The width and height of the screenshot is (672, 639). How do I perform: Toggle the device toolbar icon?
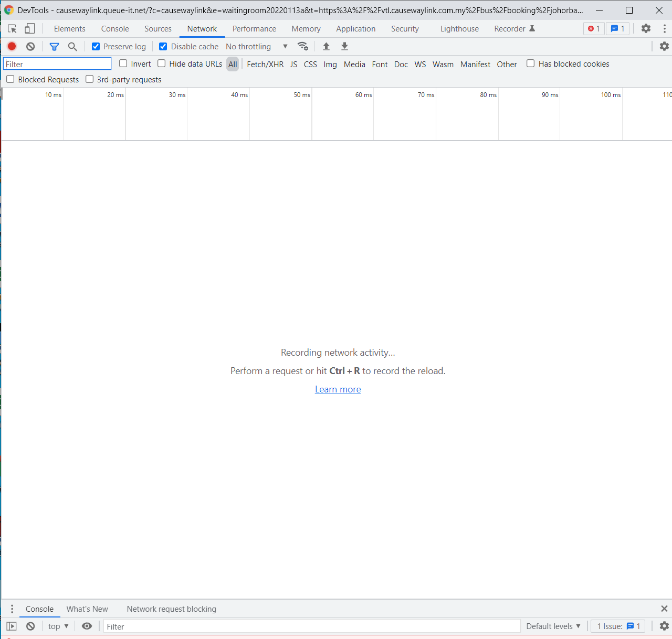coord(30,29)
